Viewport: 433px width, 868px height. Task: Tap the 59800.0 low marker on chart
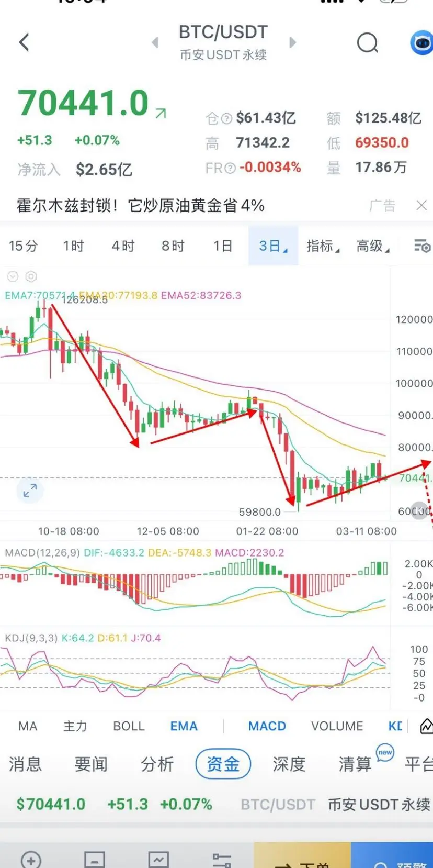(x=260, y=512)
